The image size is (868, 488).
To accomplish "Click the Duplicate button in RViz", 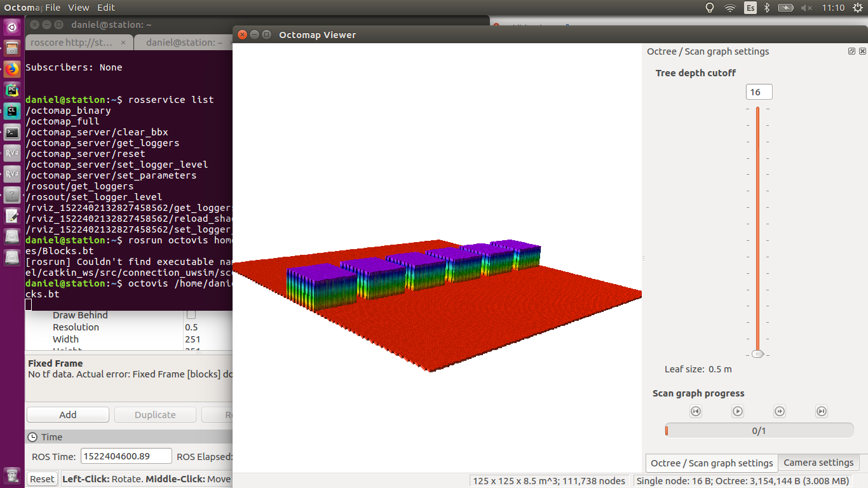I will (x=155, y=414).
